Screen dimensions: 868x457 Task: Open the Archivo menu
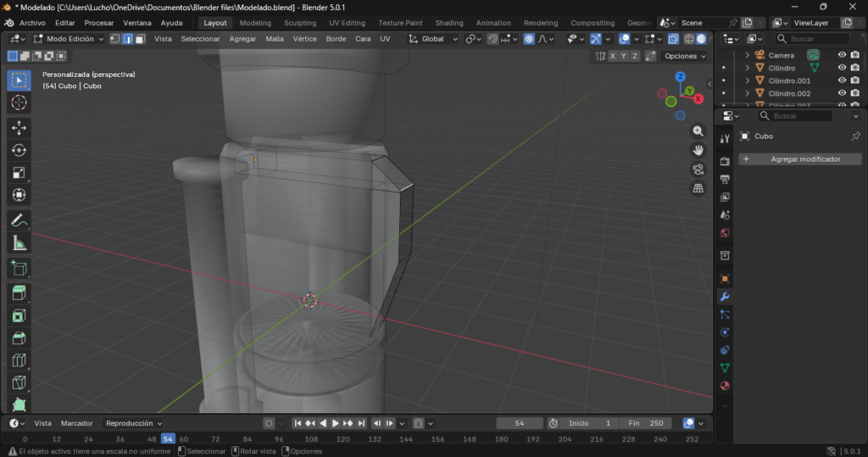(32, 23)
